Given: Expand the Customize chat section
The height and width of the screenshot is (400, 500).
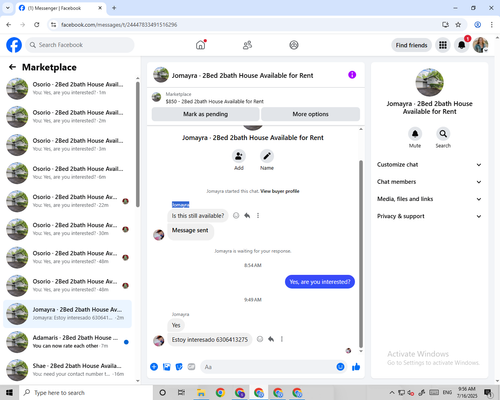Looking at the screenshot, I should (x=429, y=165).
